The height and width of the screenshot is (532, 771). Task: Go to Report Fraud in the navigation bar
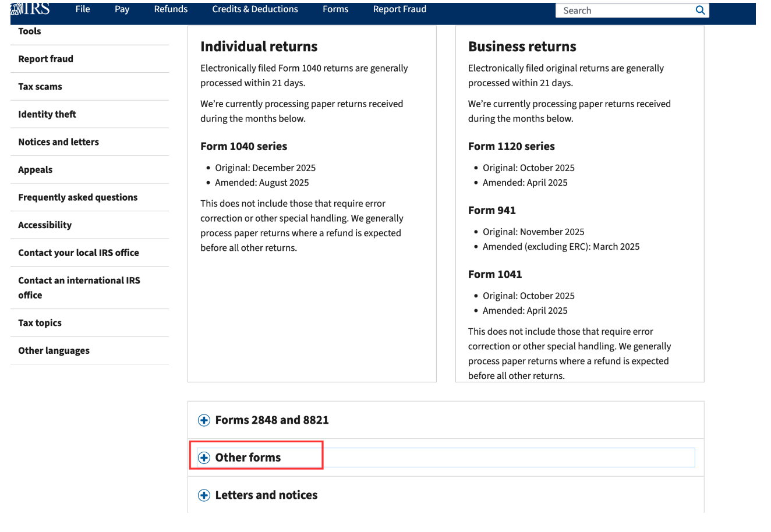(399, 9)
